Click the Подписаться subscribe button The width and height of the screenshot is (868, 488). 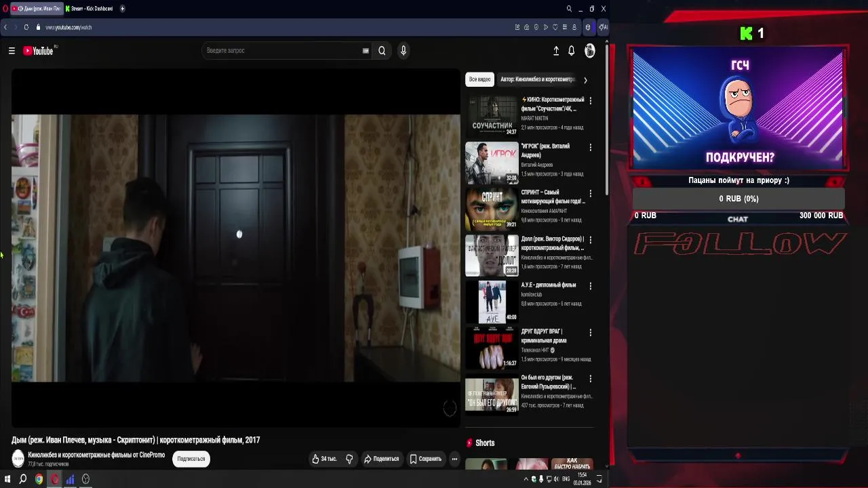[191, 459]
